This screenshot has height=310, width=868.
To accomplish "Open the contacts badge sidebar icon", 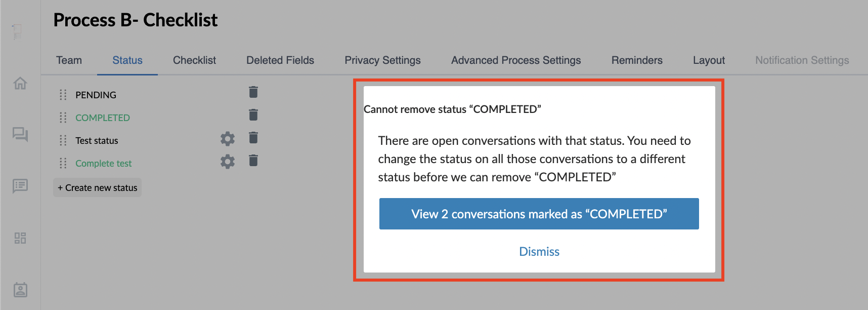I will (x=20, y=290).
